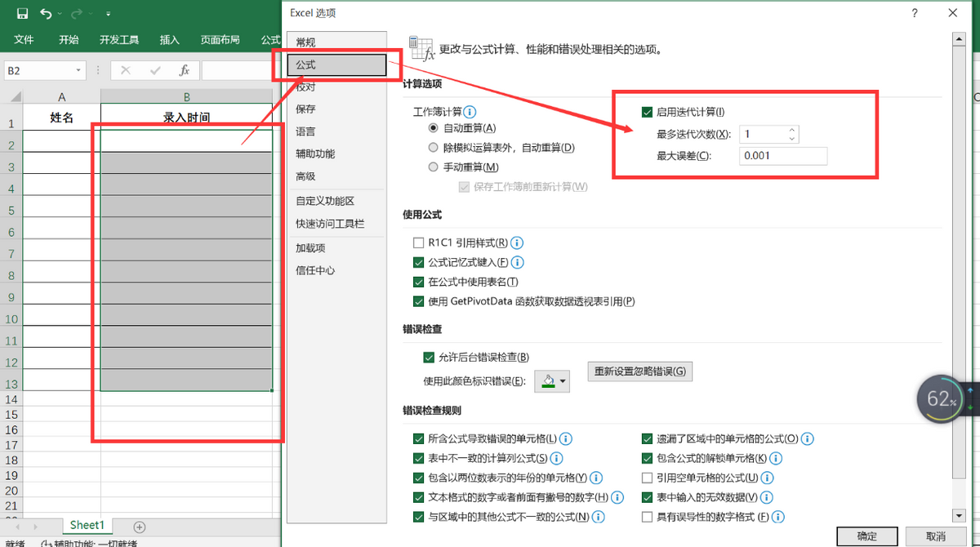Open the Customize Quick Access Toolbar arrow
The image size is (980, 547).
pos(109,15)
